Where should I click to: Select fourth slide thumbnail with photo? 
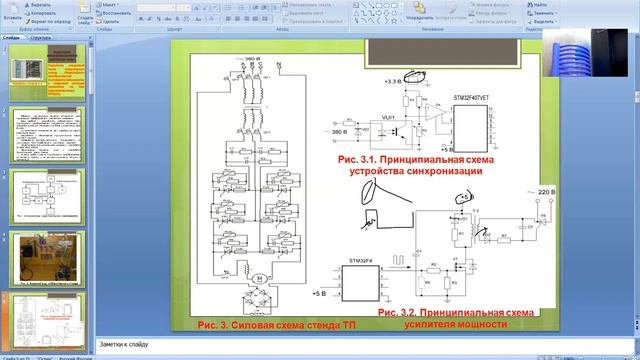click(x=48, y=259)
